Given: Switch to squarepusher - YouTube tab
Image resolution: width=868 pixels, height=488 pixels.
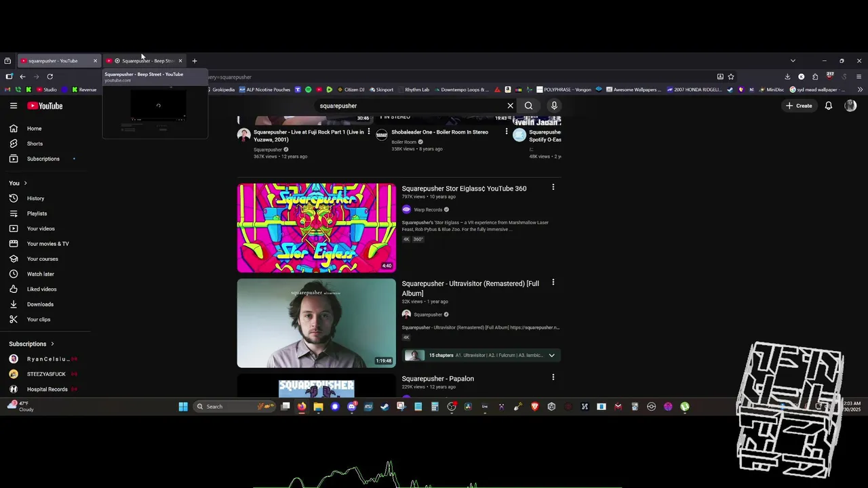Looking at the screenshot, I should (x=58, y=61).
